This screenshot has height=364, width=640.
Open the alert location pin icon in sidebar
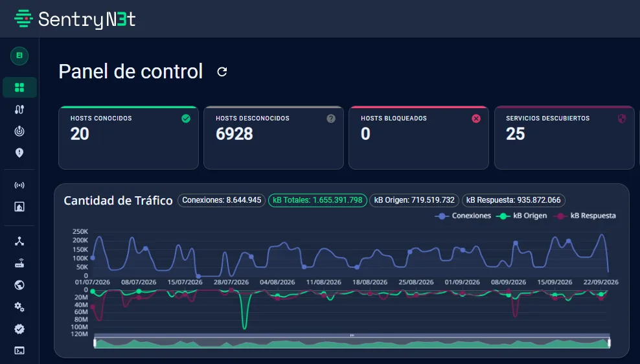coord(19,153)
